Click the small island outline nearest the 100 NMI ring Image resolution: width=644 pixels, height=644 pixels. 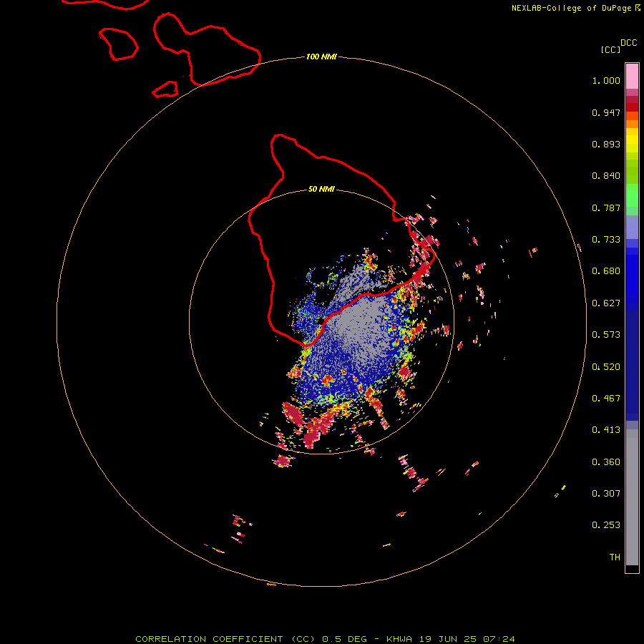click(165, 89)
